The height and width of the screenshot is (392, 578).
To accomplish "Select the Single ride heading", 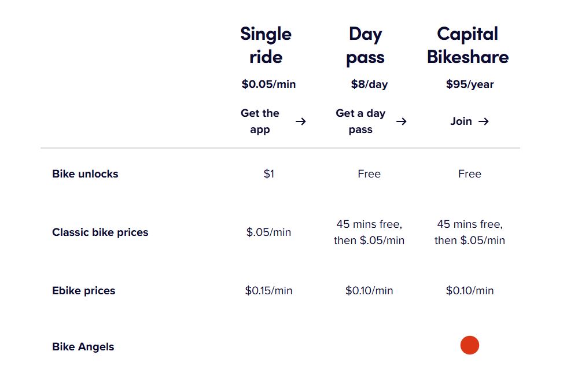I will click(x=266, y=45).
